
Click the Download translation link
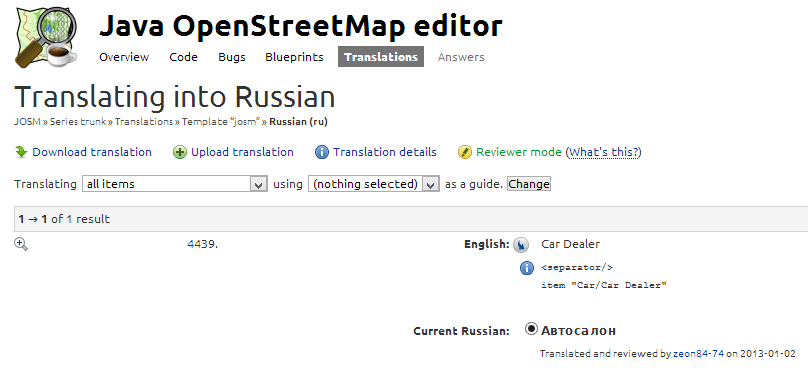tap(92, 152)
